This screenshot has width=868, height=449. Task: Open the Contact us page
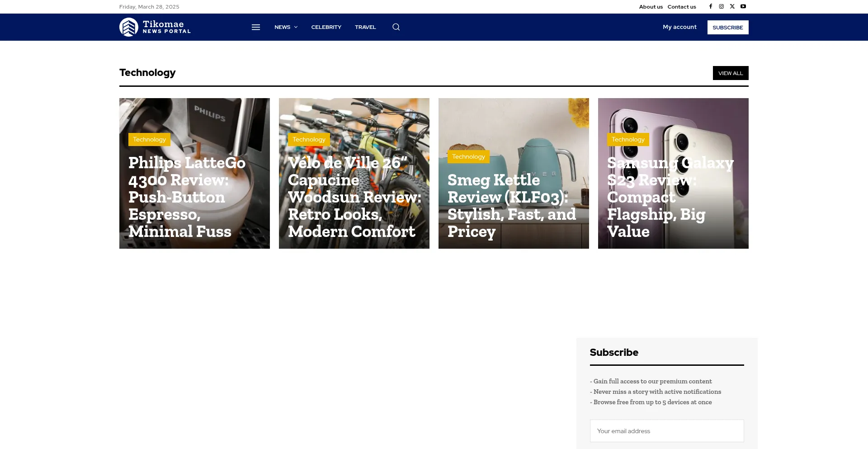(x=682, y=7)
